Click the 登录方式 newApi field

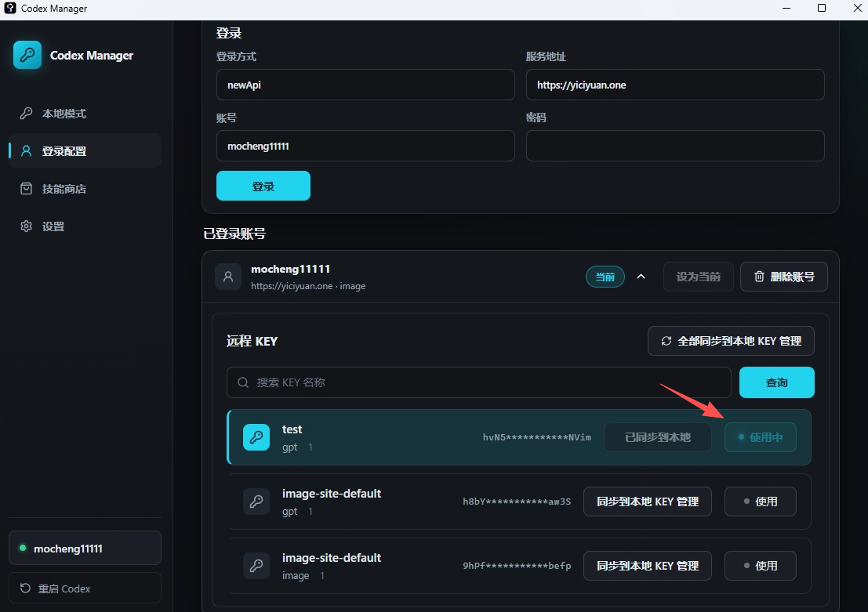365,85
